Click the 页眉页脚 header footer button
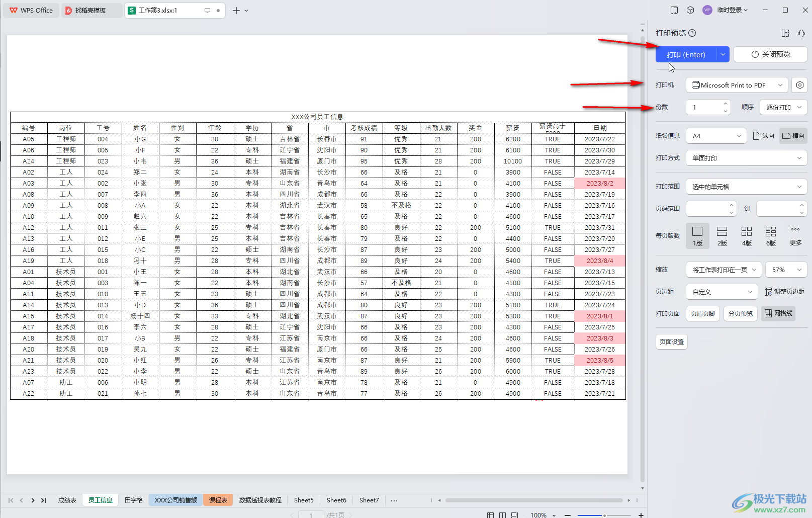The height and width of the screenshot is (518, 812). (703, 313)
